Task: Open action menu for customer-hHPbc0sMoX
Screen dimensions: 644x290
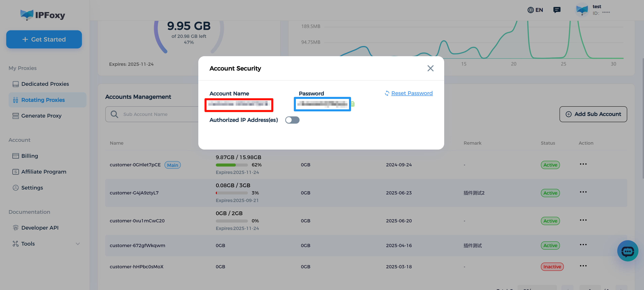Action: click(583, 266)
